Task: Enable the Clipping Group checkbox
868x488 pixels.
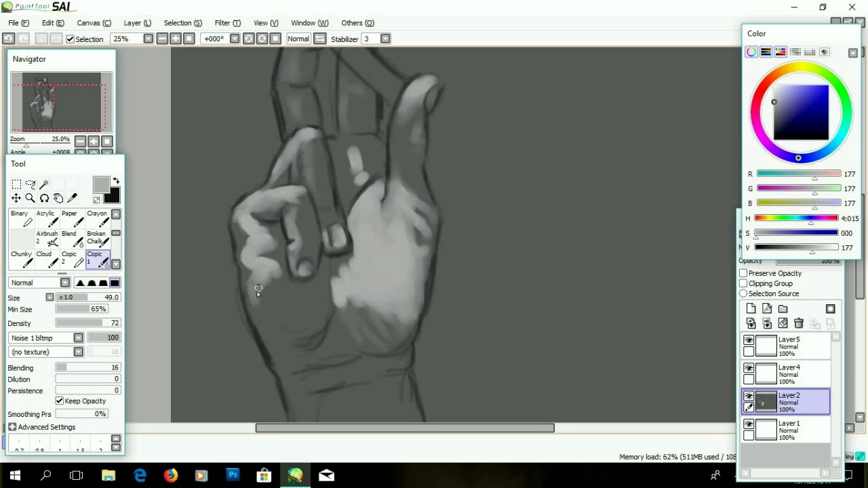Action: [743, 283]
